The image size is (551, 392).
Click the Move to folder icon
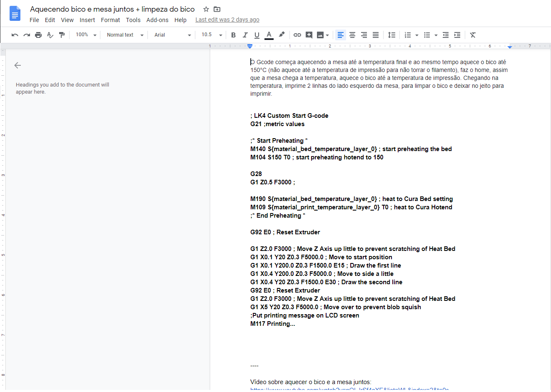pos(217,9)
